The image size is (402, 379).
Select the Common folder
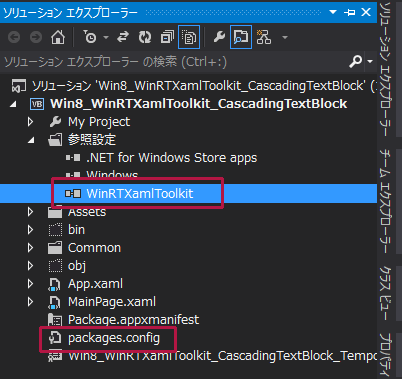coord(94,248)
